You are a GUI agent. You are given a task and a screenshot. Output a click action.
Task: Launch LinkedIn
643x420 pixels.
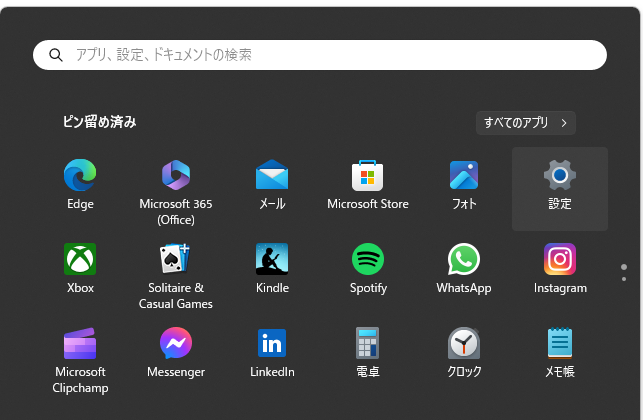[x=272, y=353]
